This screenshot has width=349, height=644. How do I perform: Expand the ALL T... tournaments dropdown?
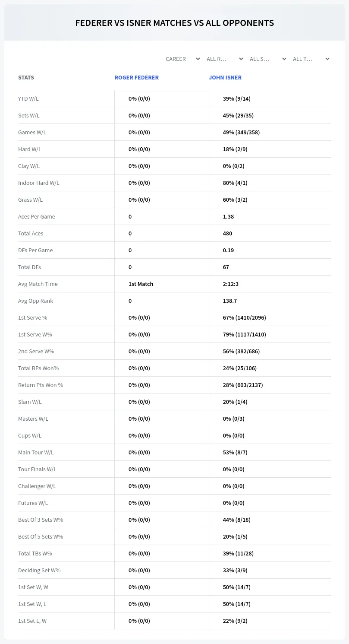(311, 59)
